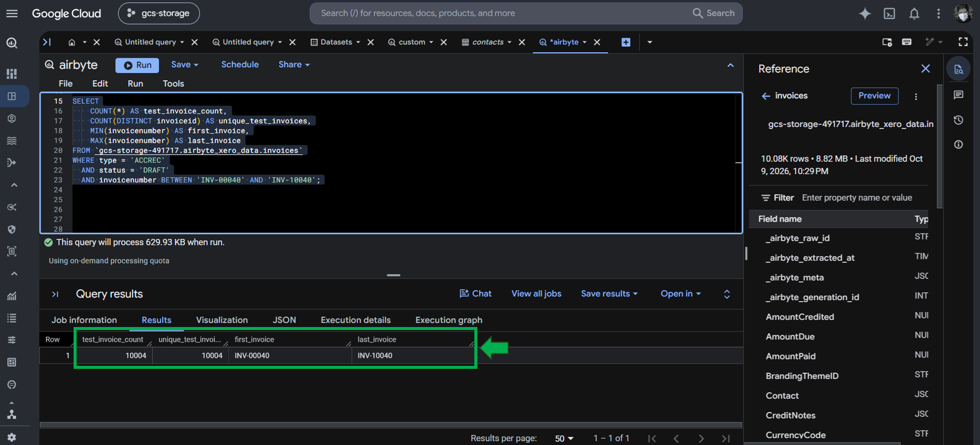The width and height of the screenshot is (980, 445).
Task: Switch to the Execution graph tab
Action: 449,320
